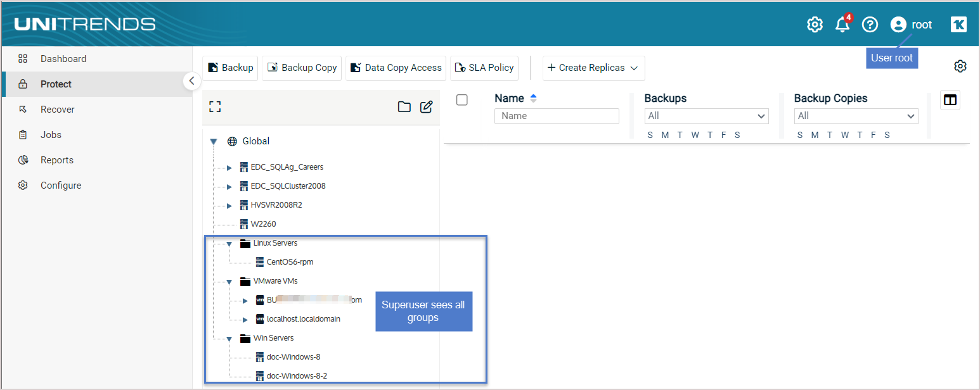980x390 pixels.
Task: Sort by Name column arrows
Action: point(533,98)
